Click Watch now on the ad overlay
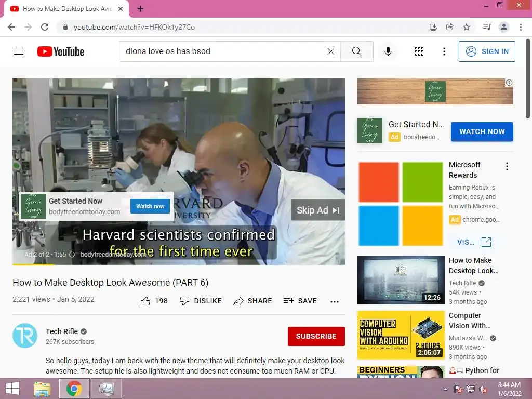 pos(150,206)
